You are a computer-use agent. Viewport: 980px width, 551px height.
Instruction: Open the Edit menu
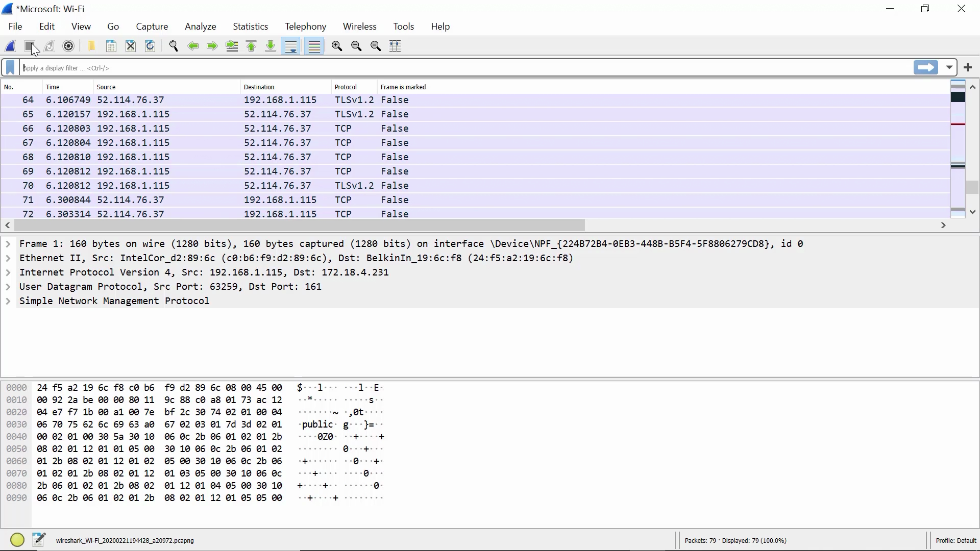point(47,27)
